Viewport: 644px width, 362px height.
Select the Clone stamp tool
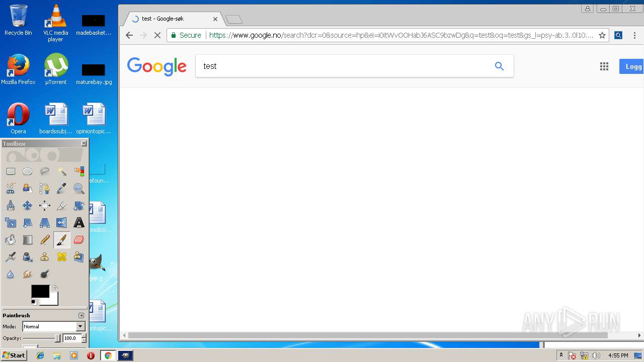[x=45, y=257]
